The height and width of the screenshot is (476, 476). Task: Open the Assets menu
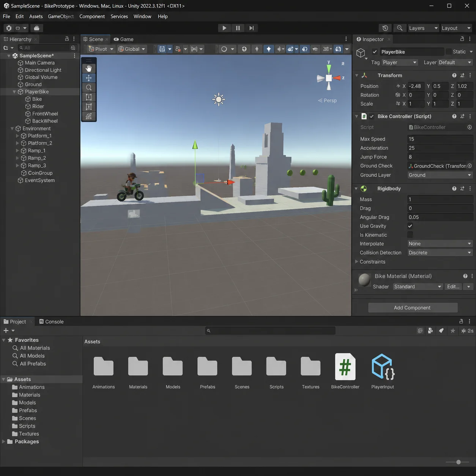click(36, 16)
